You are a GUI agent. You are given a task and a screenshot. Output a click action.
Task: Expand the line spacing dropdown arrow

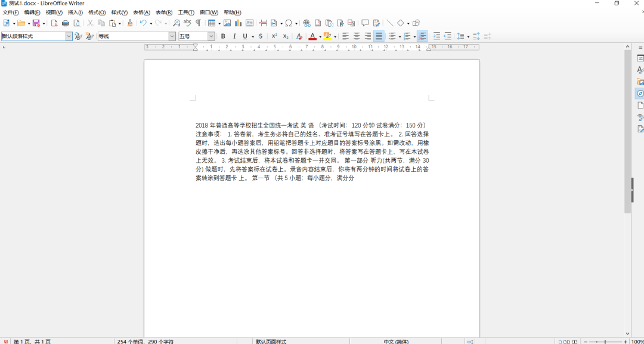click(468, 36)
